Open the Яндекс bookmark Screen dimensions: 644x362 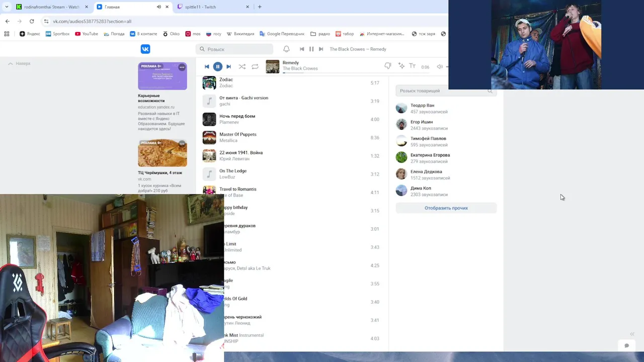click(x=30, y=34)
